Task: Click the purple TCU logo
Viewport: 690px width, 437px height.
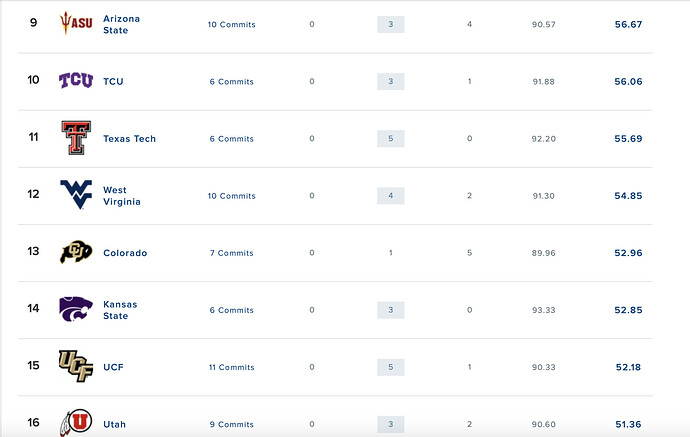Action: tap(76, 81)
